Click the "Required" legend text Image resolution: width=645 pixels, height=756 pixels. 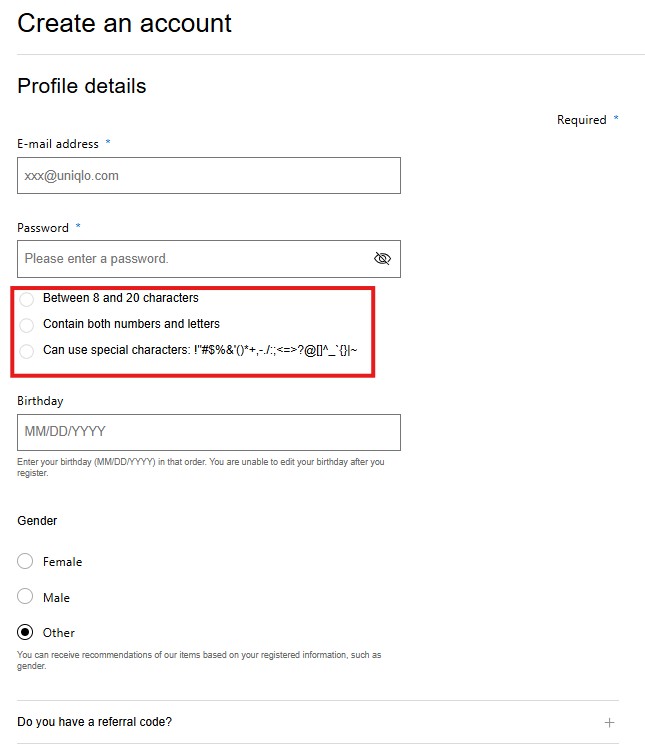(x=581, y=120)
